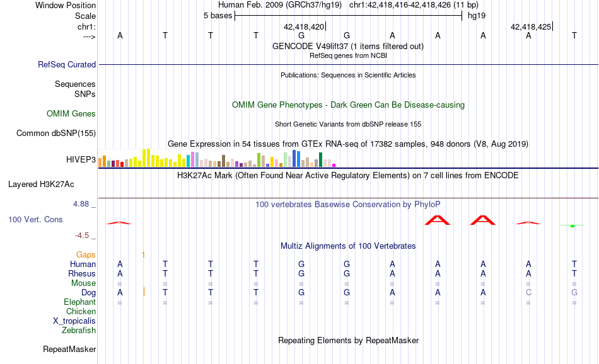Image resolution: width=599 pixels, height=364 pixels.
Task: Click 100 vertebrates Basewise Conservation by PhyloP title
Action: point(348,205)
